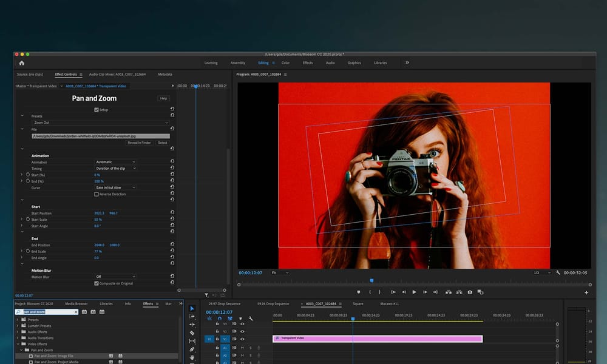Open Program Monitor wrench settings

558,272
